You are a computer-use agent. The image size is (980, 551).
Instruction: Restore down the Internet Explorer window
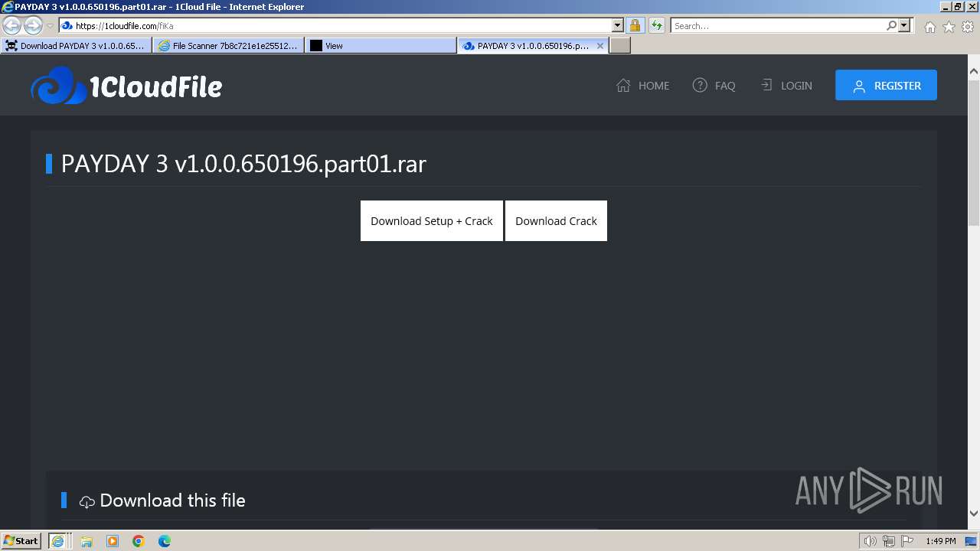point(959,6)
